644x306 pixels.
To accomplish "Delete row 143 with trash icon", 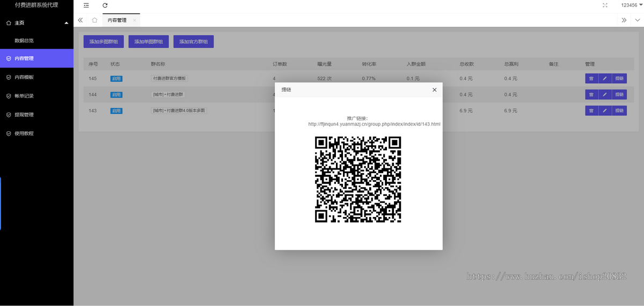I will click(x=591, y=111).
